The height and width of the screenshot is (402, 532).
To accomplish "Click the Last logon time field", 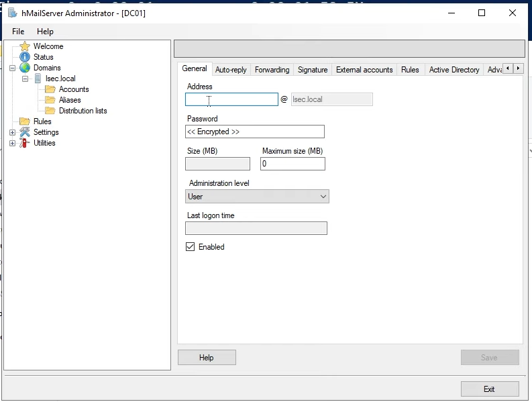I will (x=256, y=228).
